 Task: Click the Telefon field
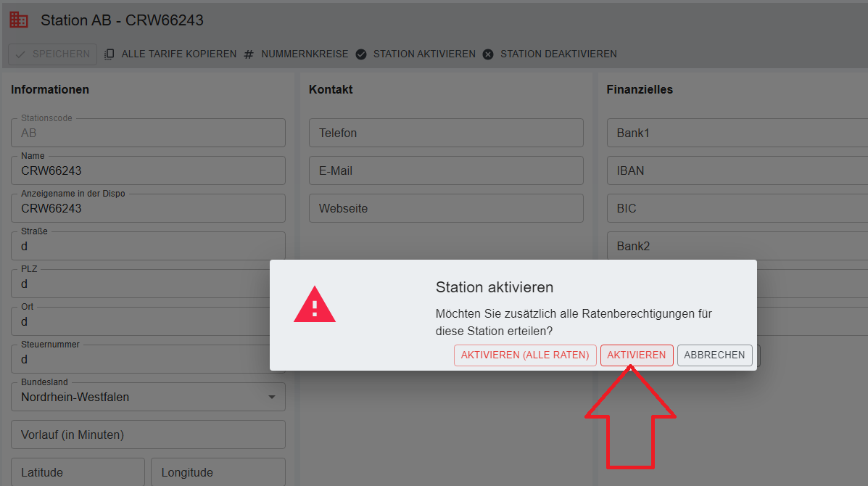[446, 133]
